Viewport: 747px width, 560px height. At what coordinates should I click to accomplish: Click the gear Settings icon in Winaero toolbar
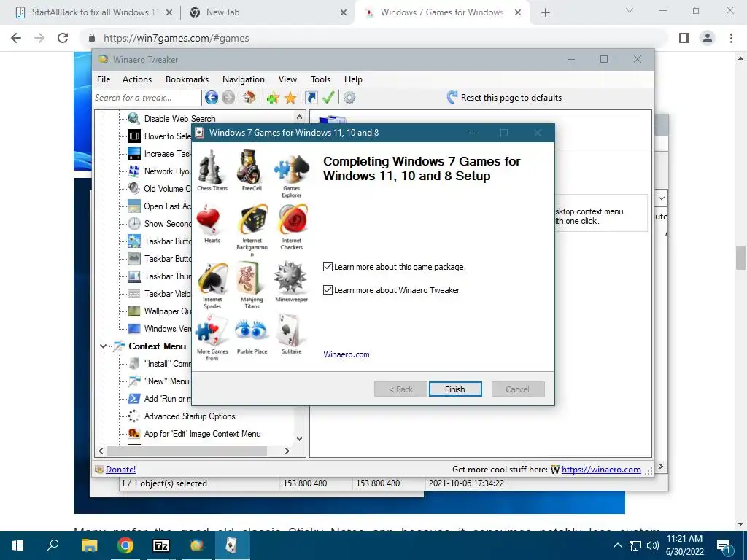[x=349, y=98]
